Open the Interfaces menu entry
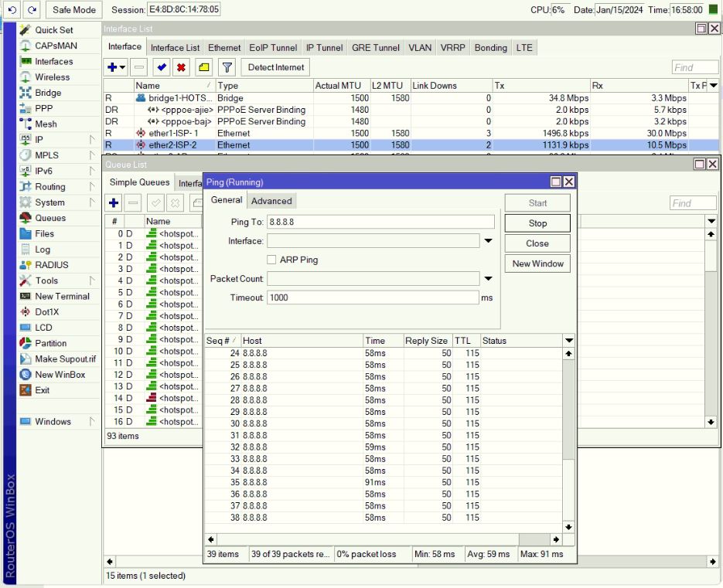Viewport: 723px width, 588px height. (x=53, y=61)
